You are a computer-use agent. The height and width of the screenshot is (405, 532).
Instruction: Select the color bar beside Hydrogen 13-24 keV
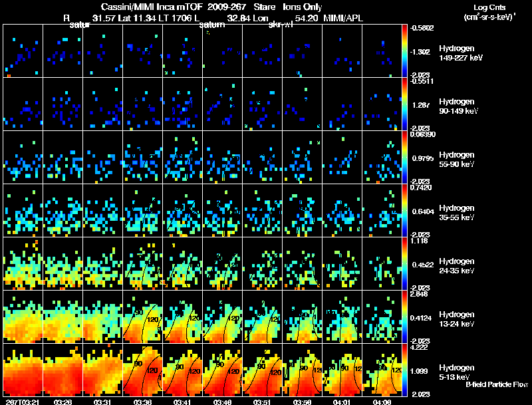coord(404,317)
